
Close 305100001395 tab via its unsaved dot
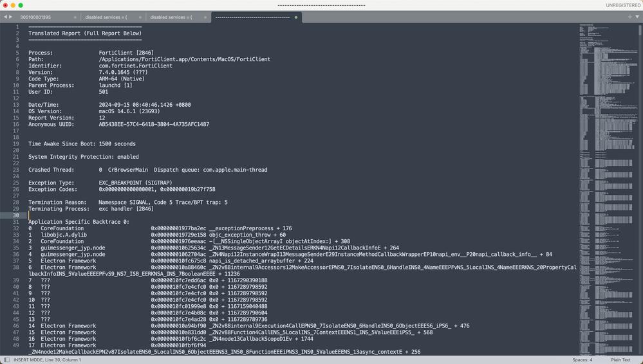click(x=75, y=17)
